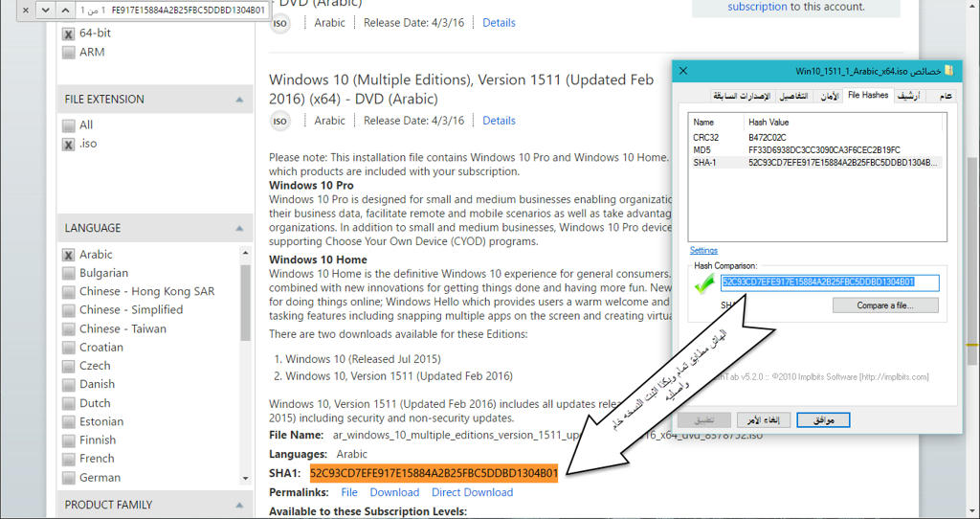Check the Croatian language box

[69, 348]
